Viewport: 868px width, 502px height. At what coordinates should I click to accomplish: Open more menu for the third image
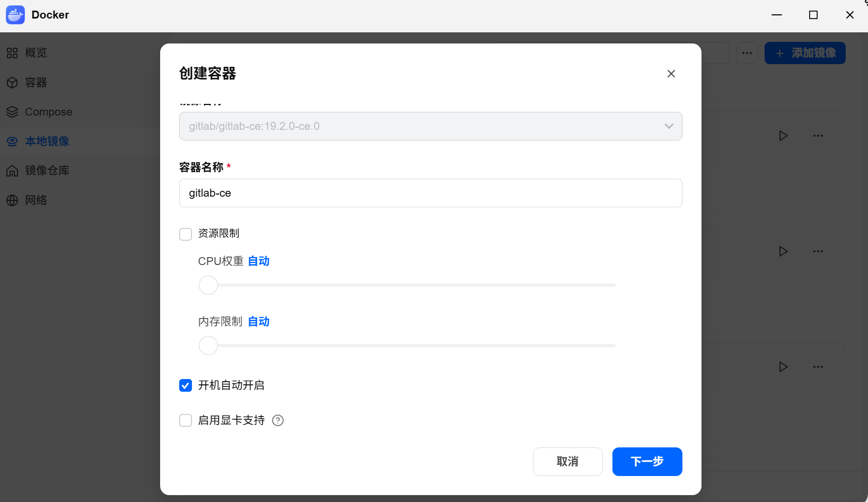tap(818, 367)
